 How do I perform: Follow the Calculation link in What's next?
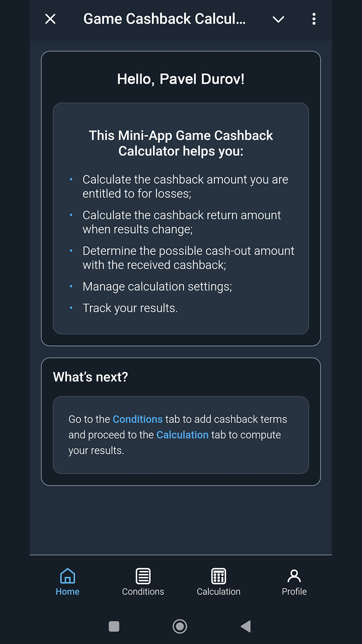click(182, 435)
